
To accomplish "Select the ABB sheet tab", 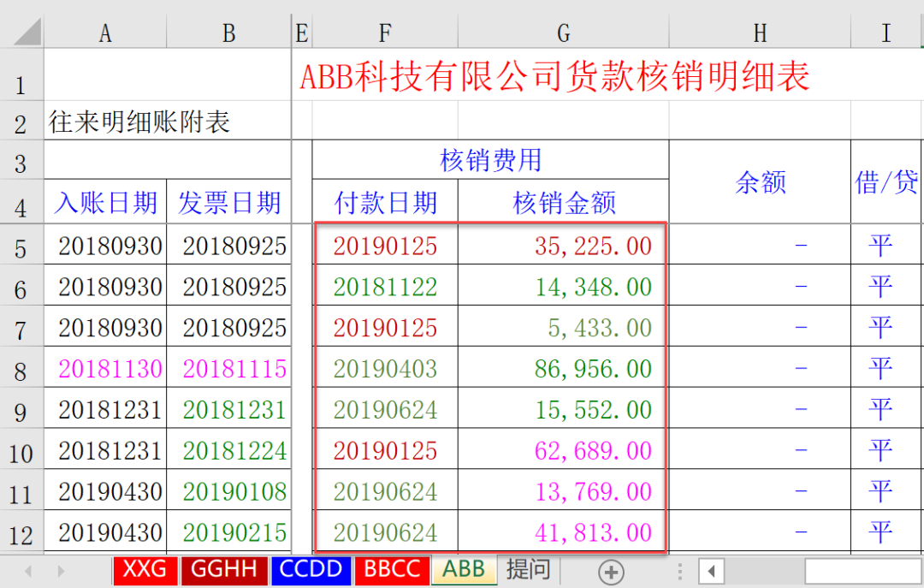I will point(464,570).
